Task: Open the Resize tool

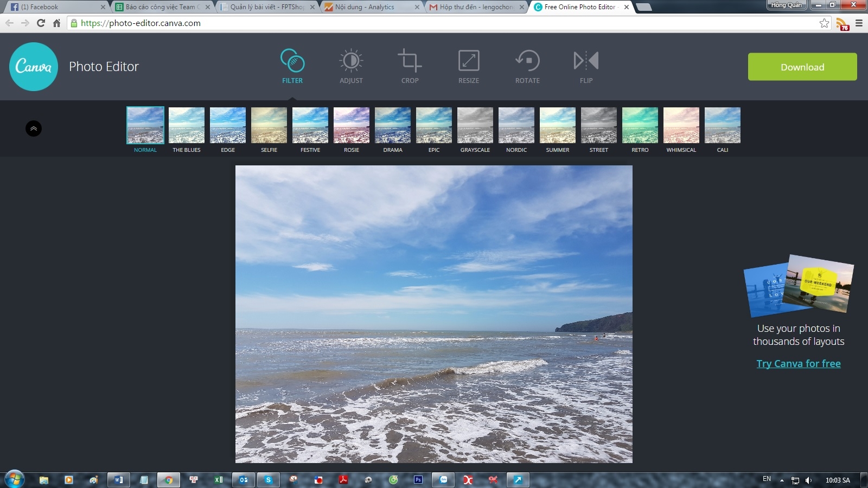Action: [469, 67]
